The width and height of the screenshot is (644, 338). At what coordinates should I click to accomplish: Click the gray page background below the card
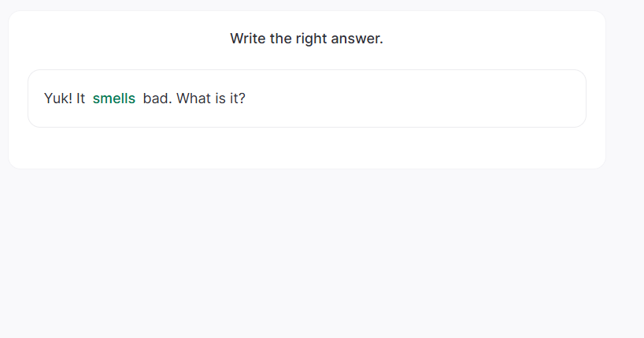[x=306, y=252]
